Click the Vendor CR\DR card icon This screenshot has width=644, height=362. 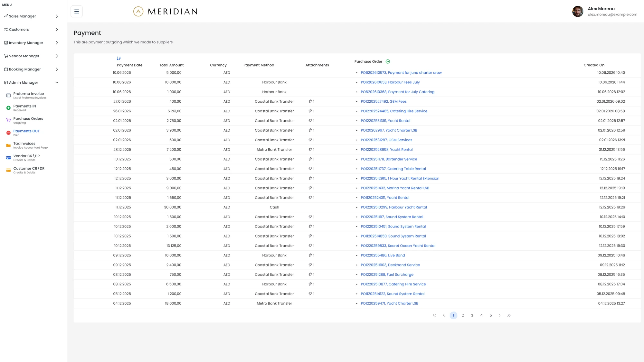(9, 158)
